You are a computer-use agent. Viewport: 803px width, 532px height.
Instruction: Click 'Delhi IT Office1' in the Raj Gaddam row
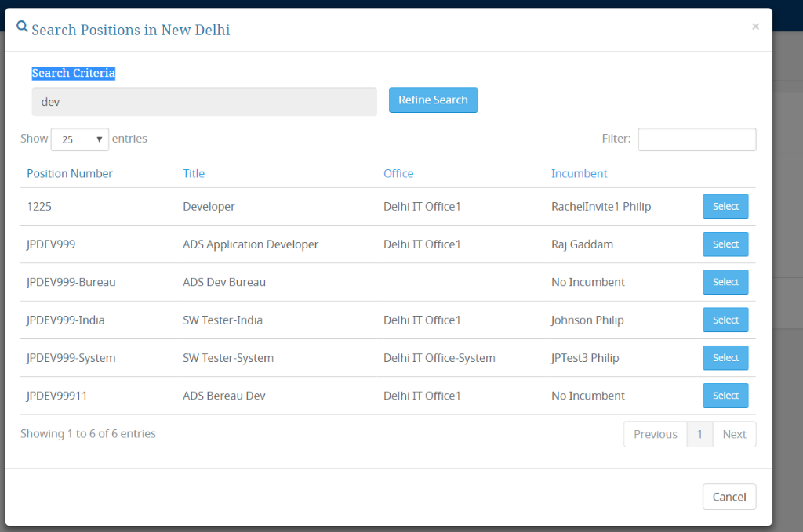(x=422, y=244)
